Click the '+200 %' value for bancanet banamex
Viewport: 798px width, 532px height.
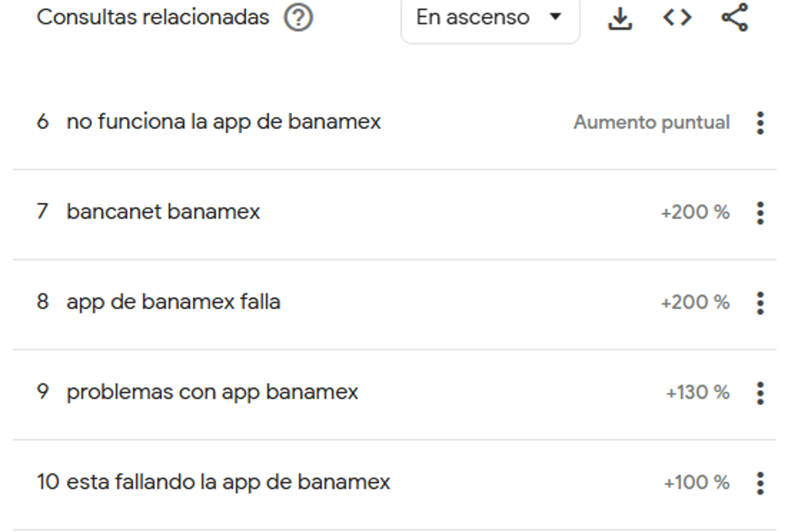(x=696, y=211)
